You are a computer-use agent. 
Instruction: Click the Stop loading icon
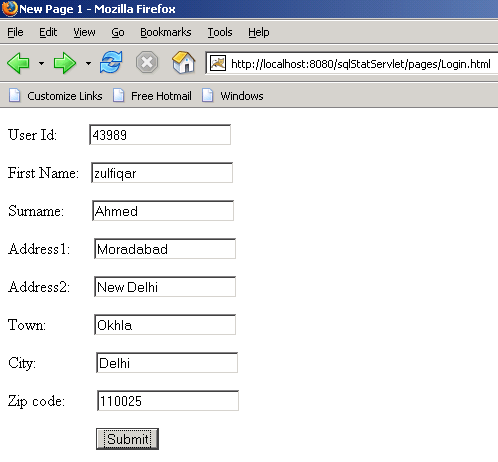[x=147, y=62]
